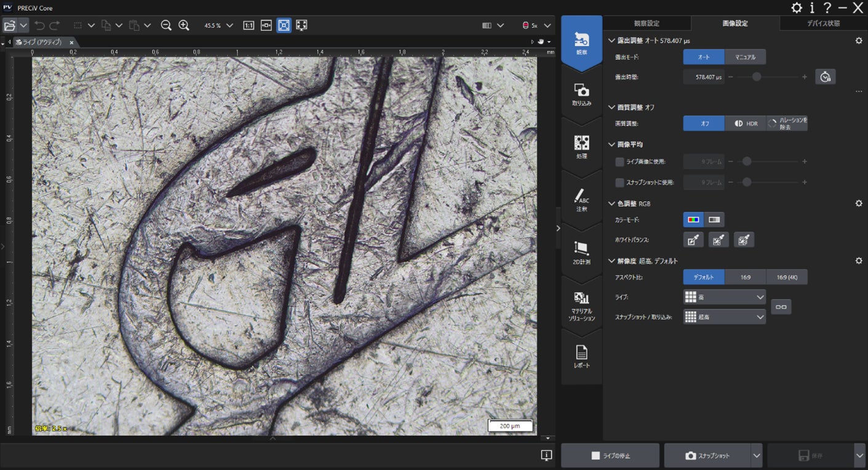Select 16:9 aspect ratio

745,277
